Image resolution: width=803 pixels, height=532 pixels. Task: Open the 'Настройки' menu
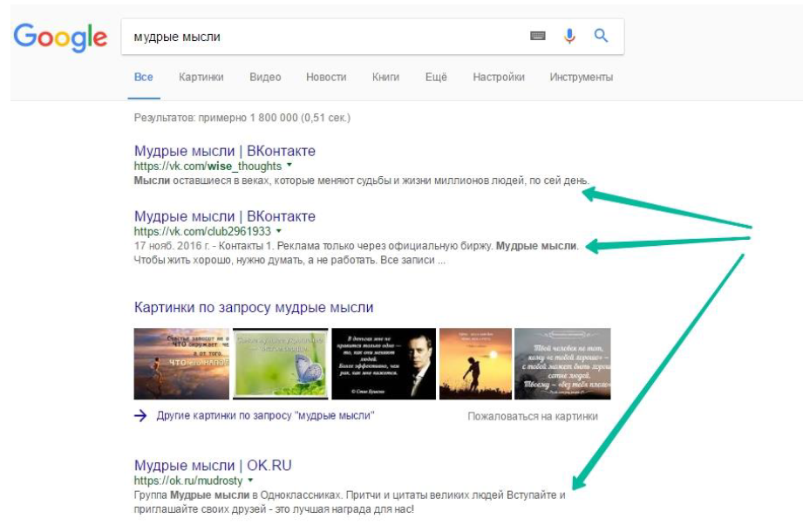coord(499,78)
